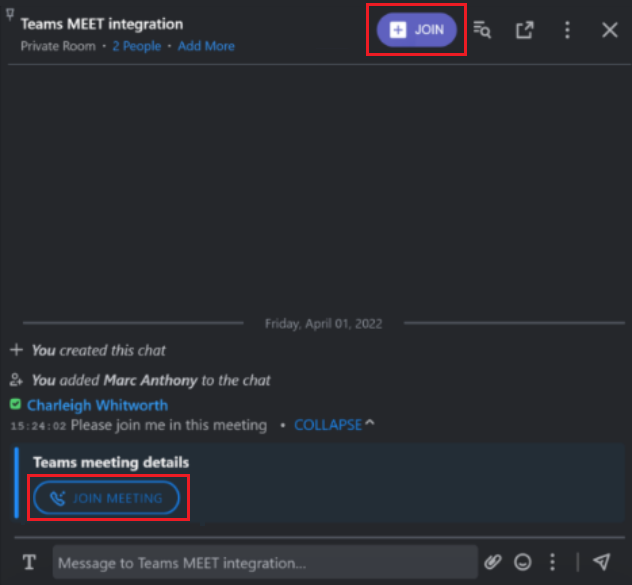Open chat room more options menu
Image resolution: width=632 pixels, height=585 pixels.
[x=568, y=30]
